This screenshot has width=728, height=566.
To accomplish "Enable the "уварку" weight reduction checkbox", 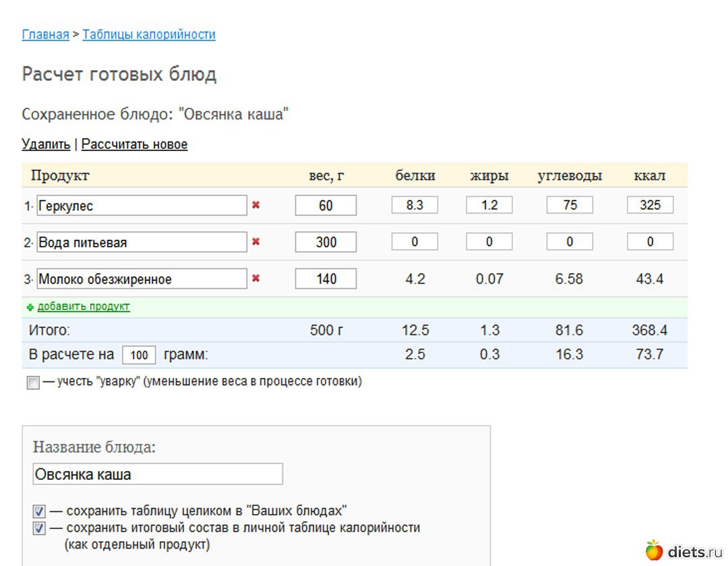I will click(x=33, y=383).
